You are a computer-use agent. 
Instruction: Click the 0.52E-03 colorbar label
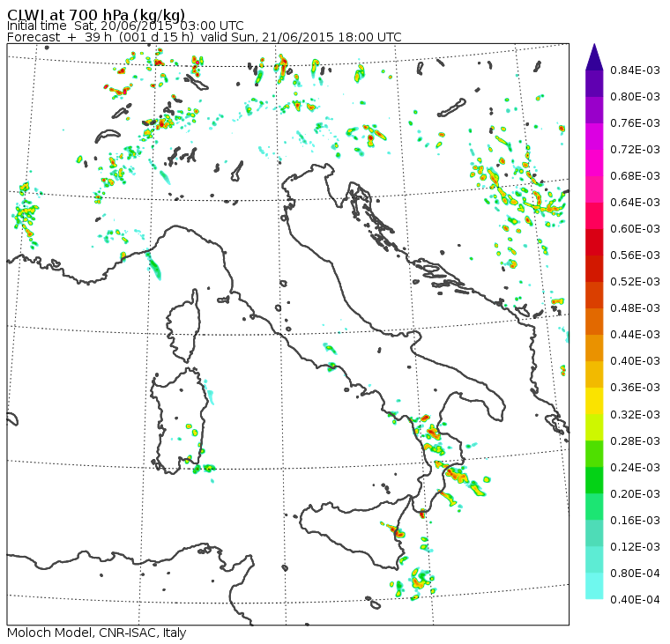point(635,282)
